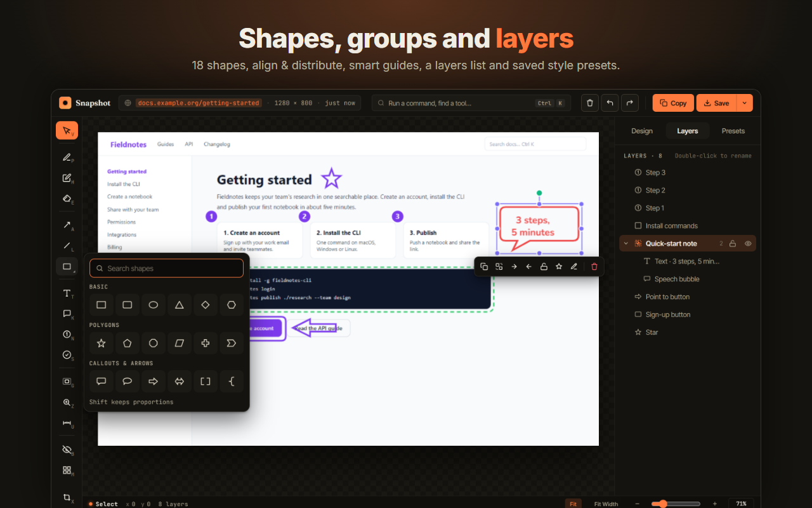Pick the curly brace shape
Screen dimensions: 812x508
232,381
